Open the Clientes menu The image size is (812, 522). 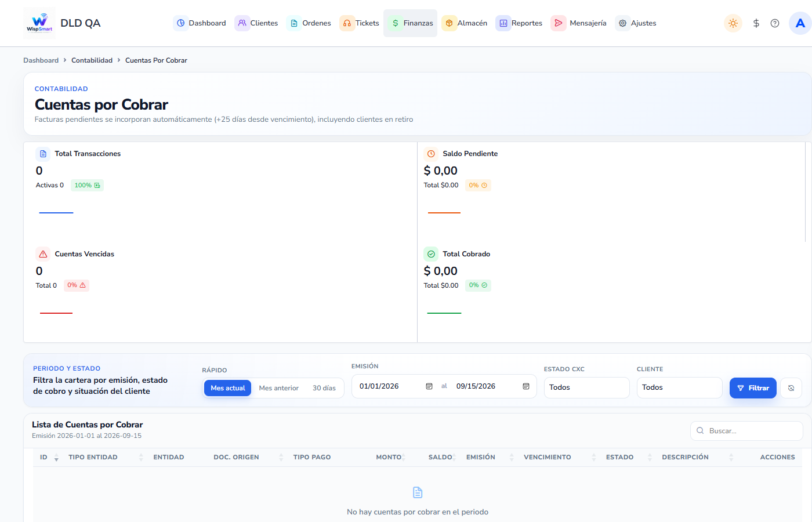[257, 23]
